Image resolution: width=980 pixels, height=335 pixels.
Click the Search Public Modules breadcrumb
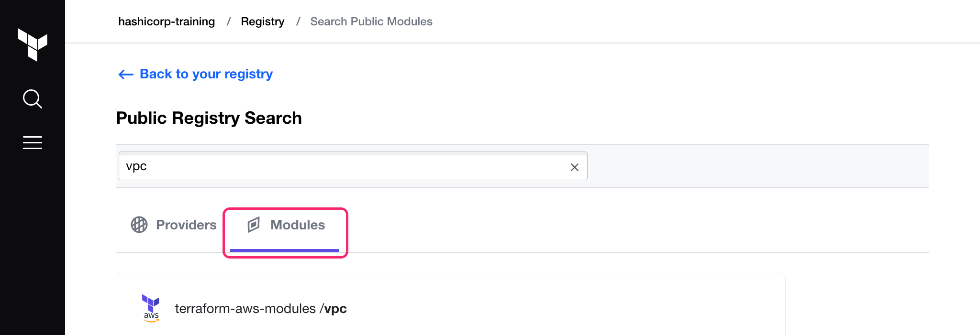371,21
